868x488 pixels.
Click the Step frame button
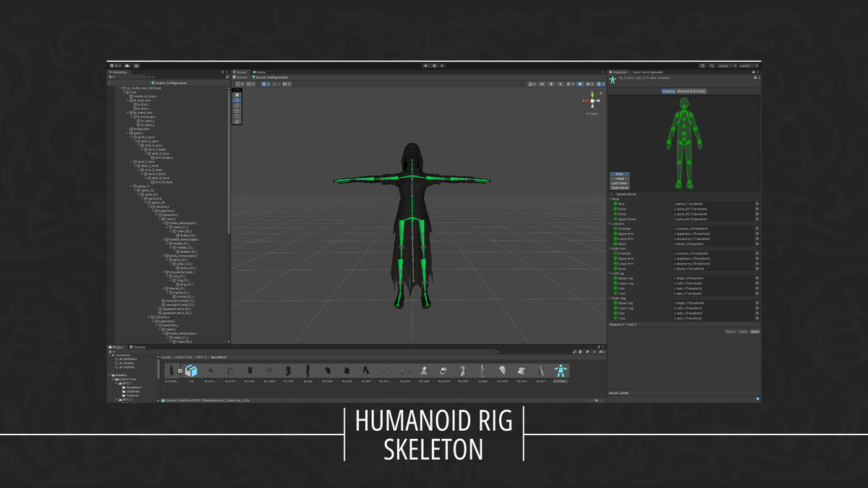(x=442, y=66)
